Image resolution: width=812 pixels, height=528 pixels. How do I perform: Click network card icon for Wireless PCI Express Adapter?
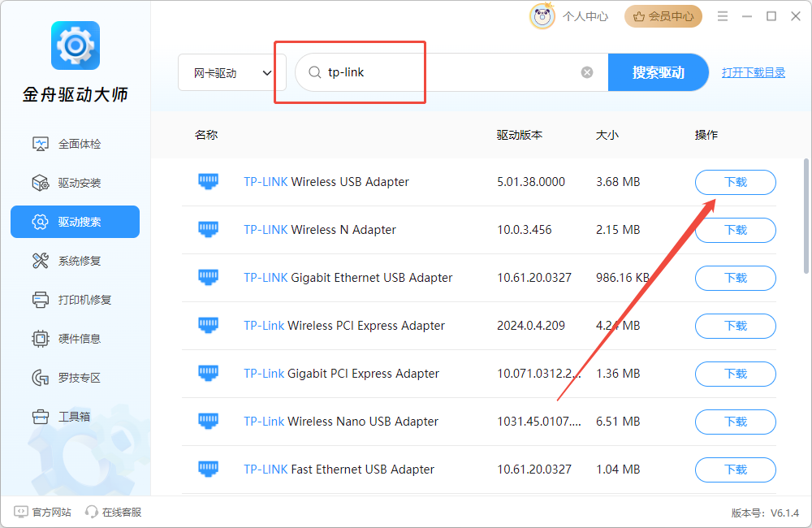point(208,326)
